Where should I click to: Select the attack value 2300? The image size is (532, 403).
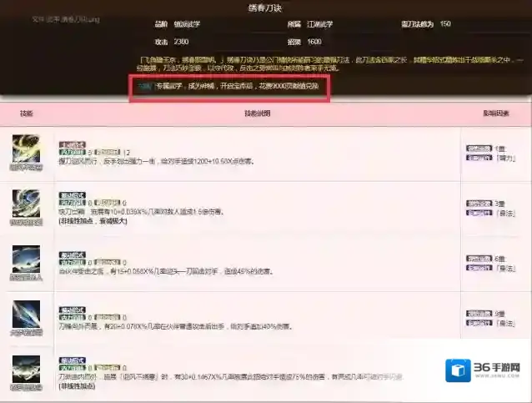(181, 42)
